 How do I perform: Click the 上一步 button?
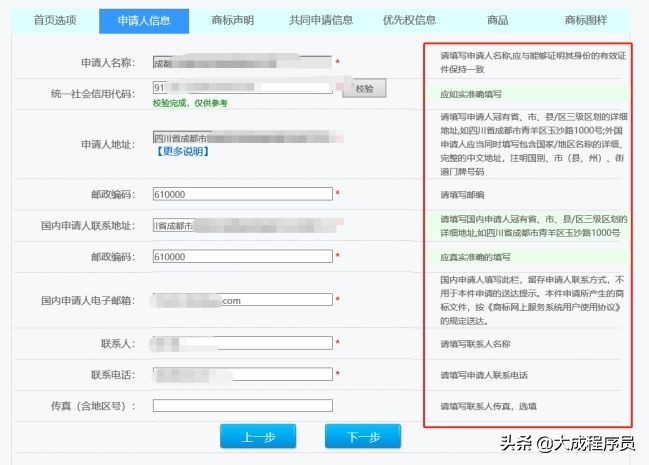click(258, 436)
